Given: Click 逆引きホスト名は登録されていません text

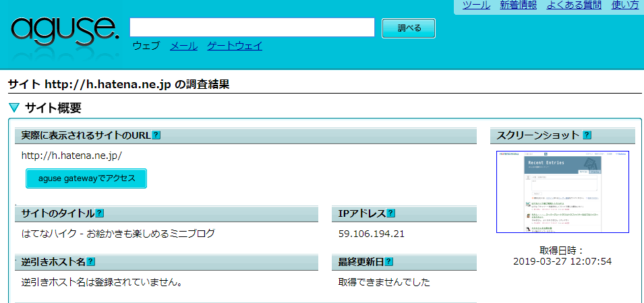Looking at the screenshot, I should [103, 283].
